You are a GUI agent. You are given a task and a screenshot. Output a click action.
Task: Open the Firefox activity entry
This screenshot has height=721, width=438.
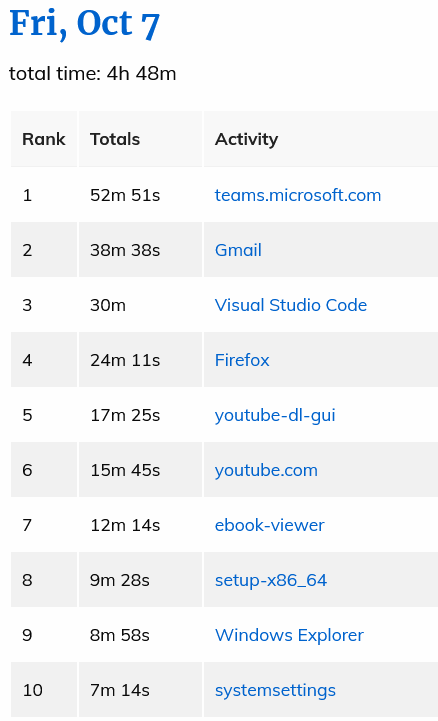pos(242,360)
